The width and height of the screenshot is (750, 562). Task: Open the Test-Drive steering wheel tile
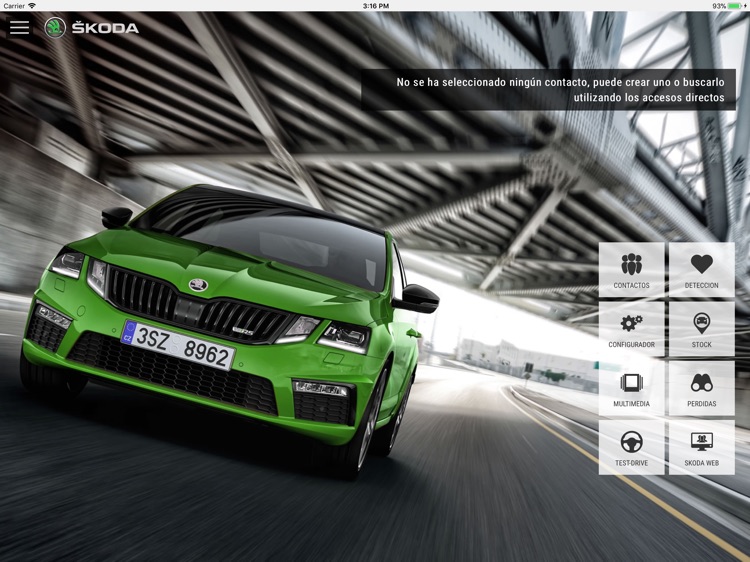pos(631,448)
